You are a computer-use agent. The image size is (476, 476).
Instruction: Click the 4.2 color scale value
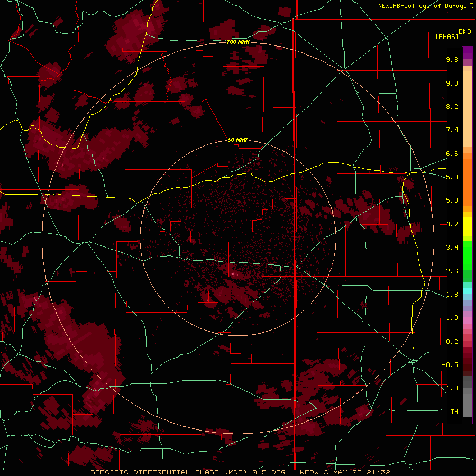click(452, 224)
